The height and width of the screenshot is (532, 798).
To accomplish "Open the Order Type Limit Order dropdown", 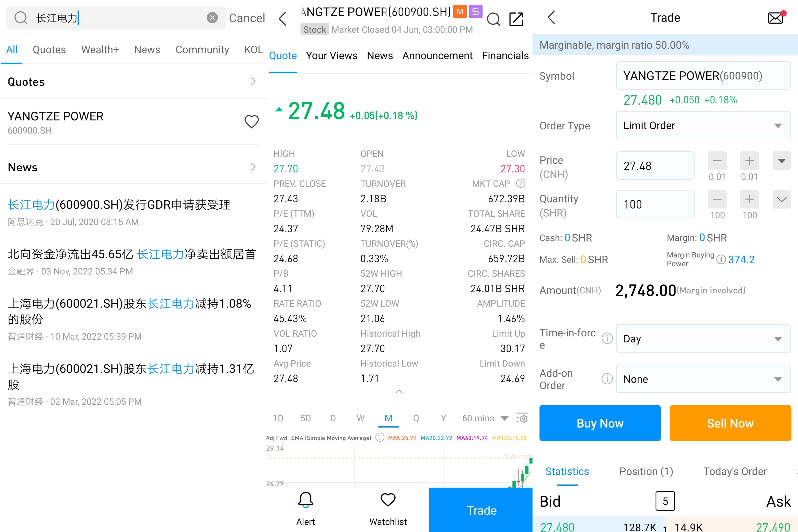I will (x=703, y=125).
